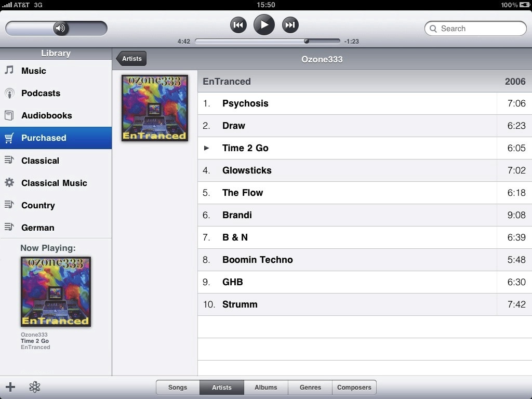
Task: Open the Music library
Action: click(34, 71)
